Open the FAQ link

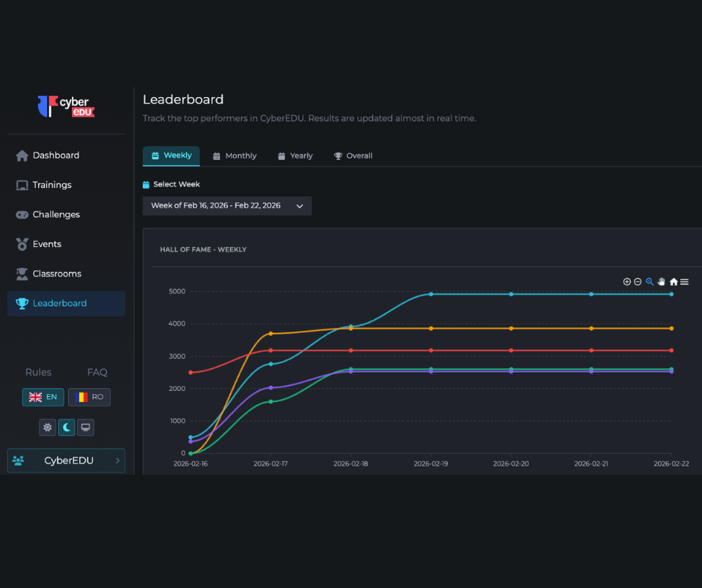[x=97, y=372]
